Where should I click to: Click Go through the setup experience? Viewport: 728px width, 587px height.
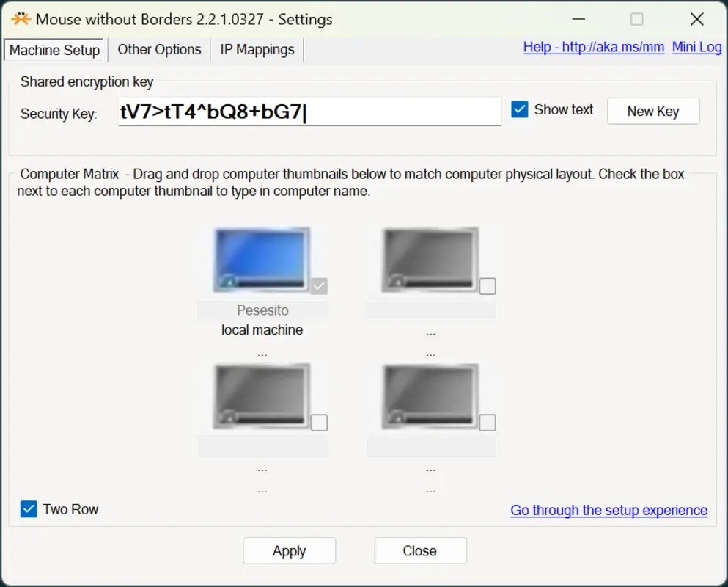click(608, 510)
